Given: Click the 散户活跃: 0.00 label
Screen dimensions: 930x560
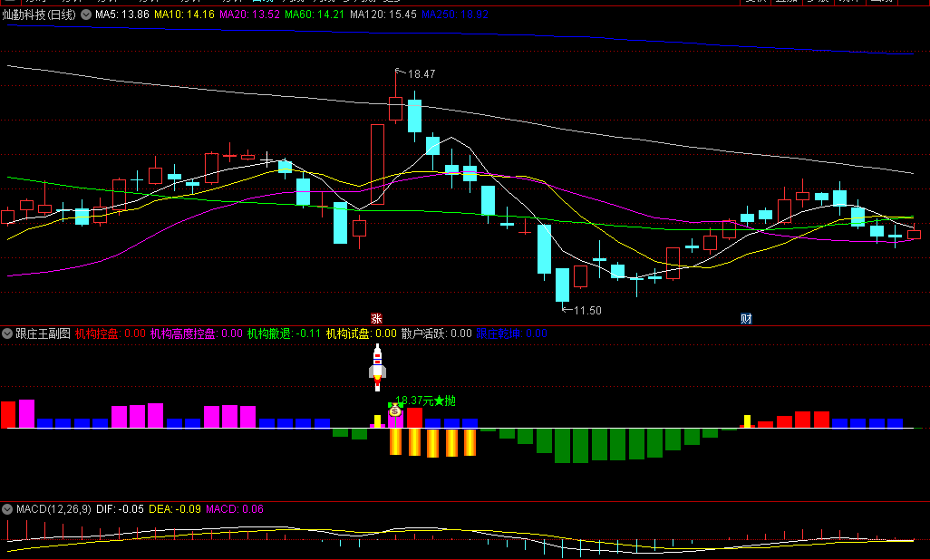Looking at the screenshot, I should pos(437,333).
